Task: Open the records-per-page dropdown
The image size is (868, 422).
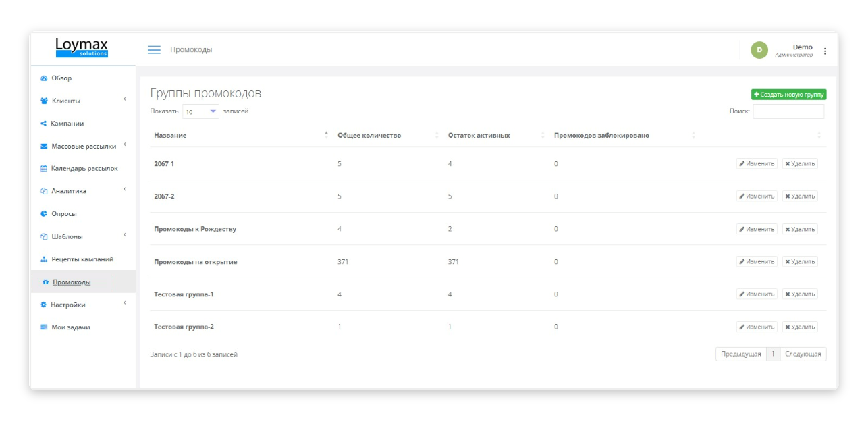Action: pos(200,111)
